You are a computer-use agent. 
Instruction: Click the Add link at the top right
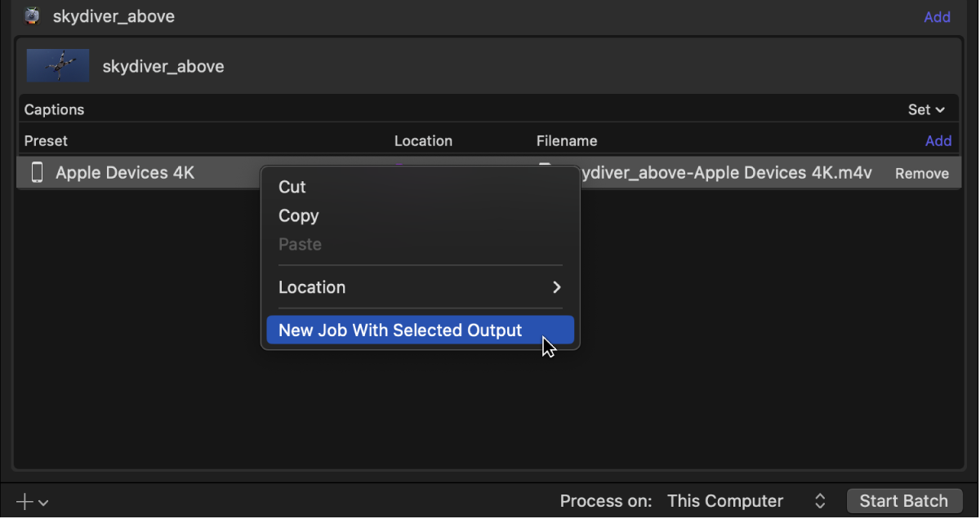[937, 16]
